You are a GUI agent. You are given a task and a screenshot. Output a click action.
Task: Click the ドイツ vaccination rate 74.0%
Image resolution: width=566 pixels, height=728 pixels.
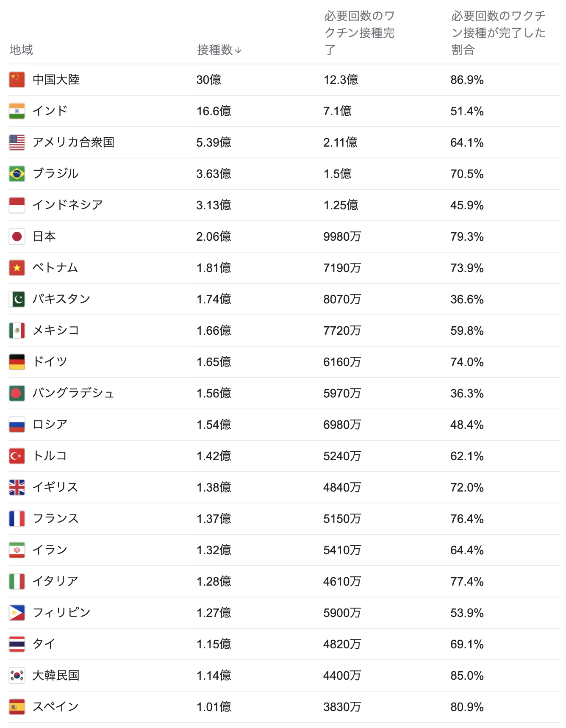pyautogui.click(x=467, y=362)
